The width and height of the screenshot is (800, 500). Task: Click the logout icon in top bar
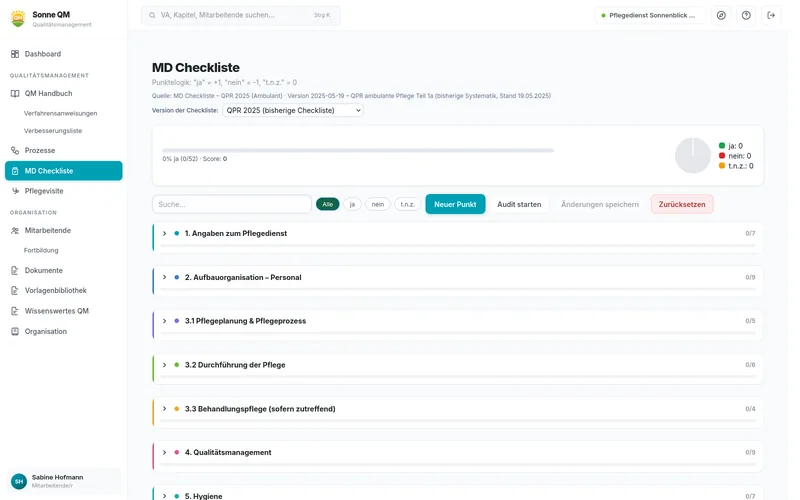771,15
